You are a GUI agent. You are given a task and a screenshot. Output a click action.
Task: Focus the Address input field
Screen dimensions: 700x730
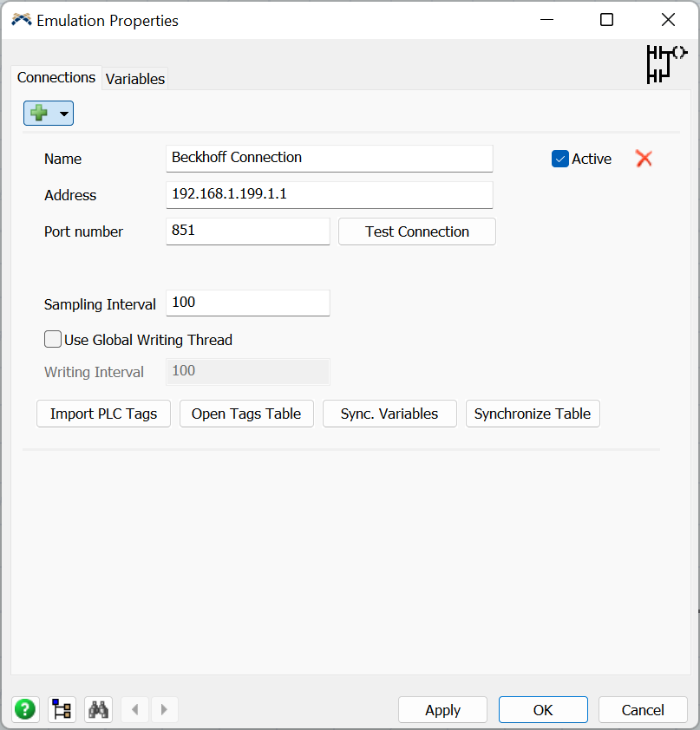tap(329, 194)
